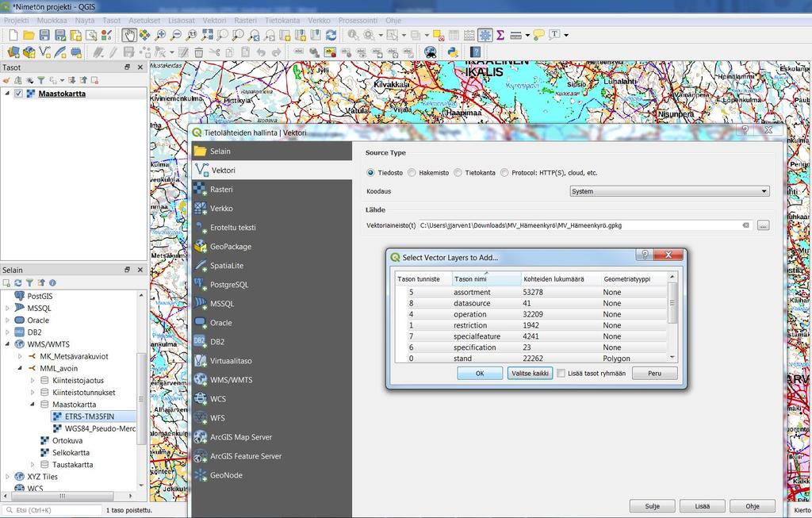This screenshot has height=518, width=812.
Task: Open the Processing Toolbox gear icon
Action: 485,35
